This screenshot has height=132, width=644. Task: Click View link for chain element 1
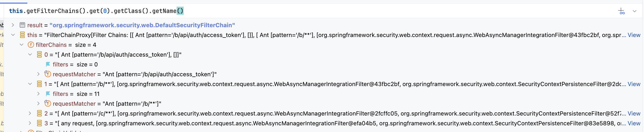(x=634, y=84)
